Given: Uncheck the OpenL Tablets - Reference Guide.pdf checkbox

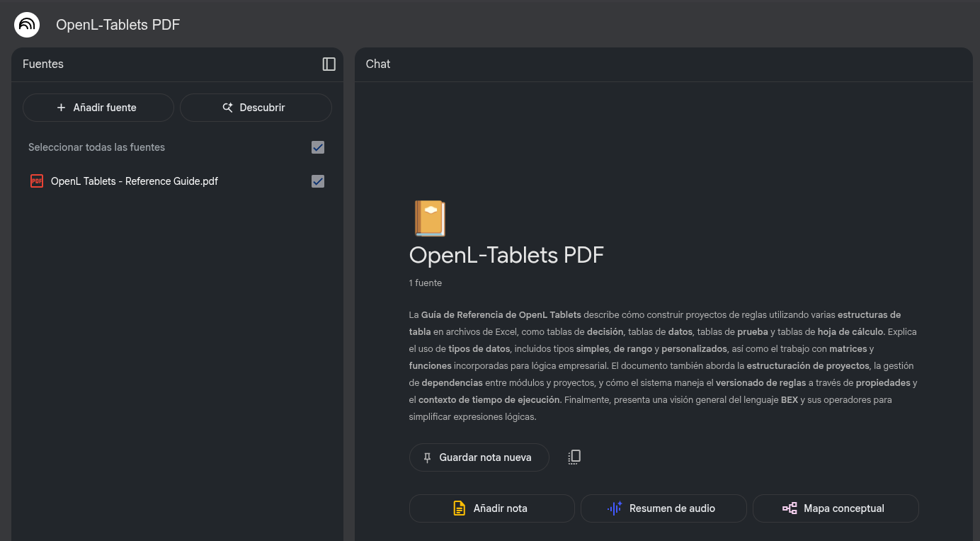Looking at the screenshot, I should (x=318, y=181).
